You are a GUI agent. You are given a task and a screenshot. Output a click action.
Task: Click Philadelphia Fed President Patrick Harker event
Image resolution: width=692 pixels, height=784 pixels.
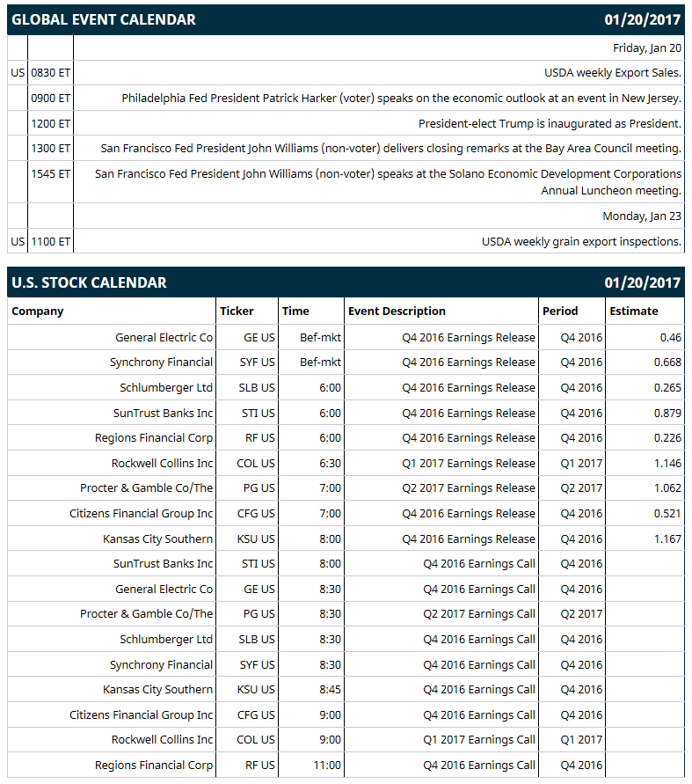[x=401, y=98]
